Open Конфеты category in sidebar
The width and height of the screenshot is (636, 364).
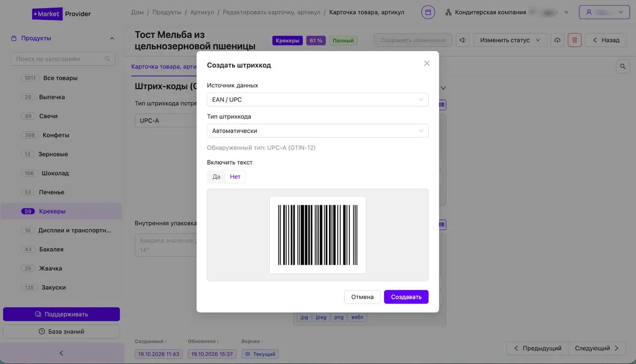point(56,135)
